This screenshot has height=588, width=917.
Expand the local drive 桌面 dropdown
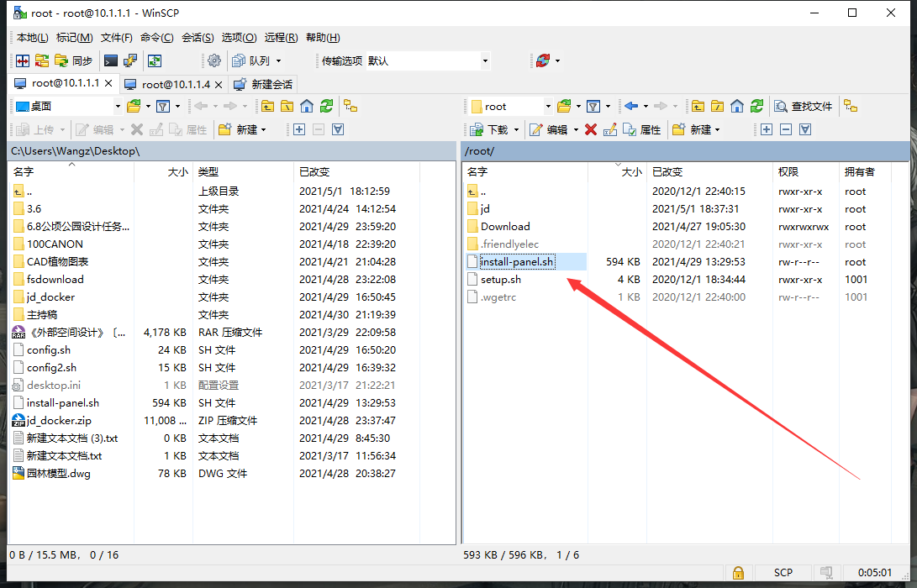tap(118, 106)
